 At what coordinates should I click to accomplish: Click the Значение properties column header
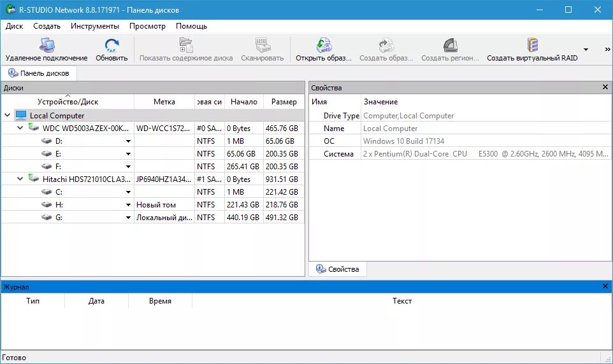(x=486, y=102)
